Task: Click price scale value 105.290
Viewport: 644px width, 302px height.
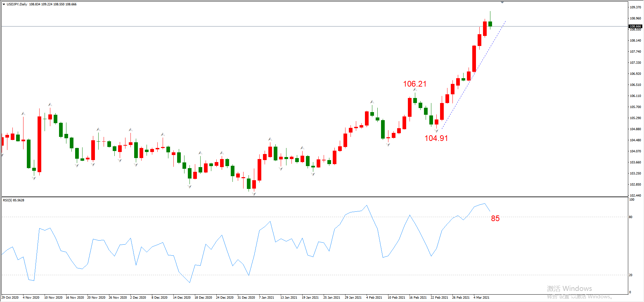Action: click(x=635, y=118)
